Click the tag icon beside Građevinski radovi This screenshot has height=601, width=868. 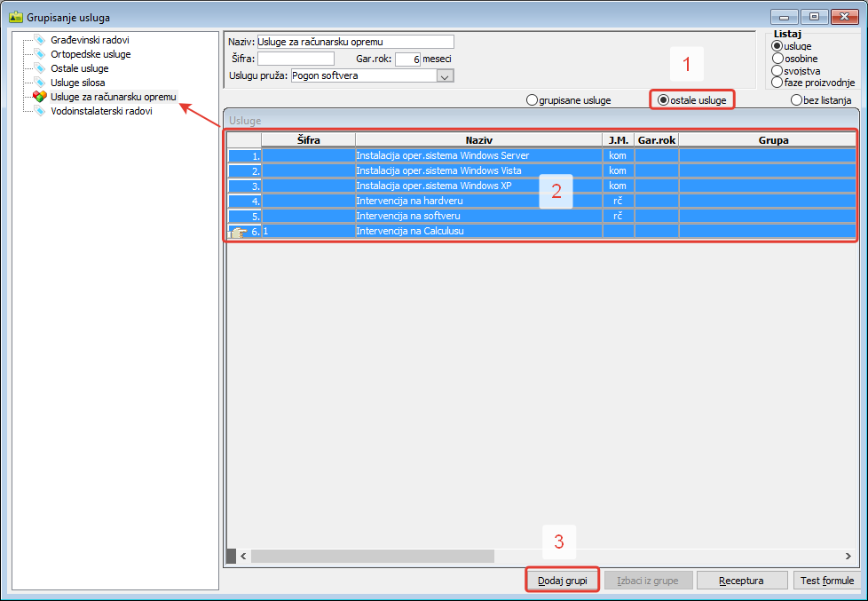(x=39, y=40)
